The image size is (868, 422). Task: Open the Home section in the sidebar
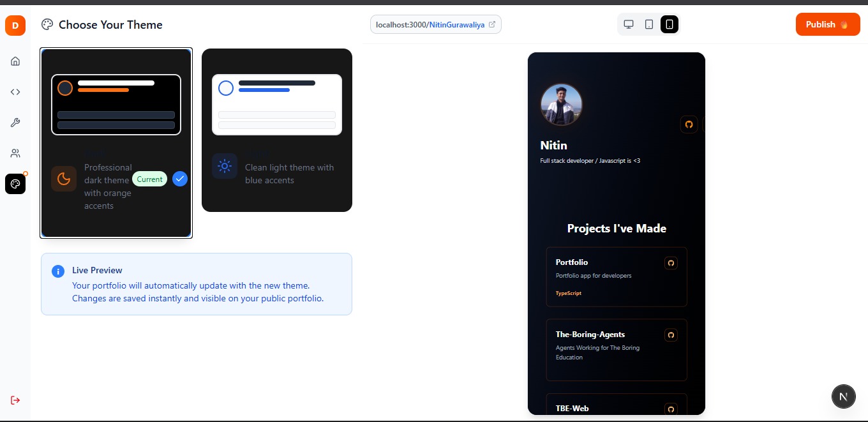click(x=15, y=61)
